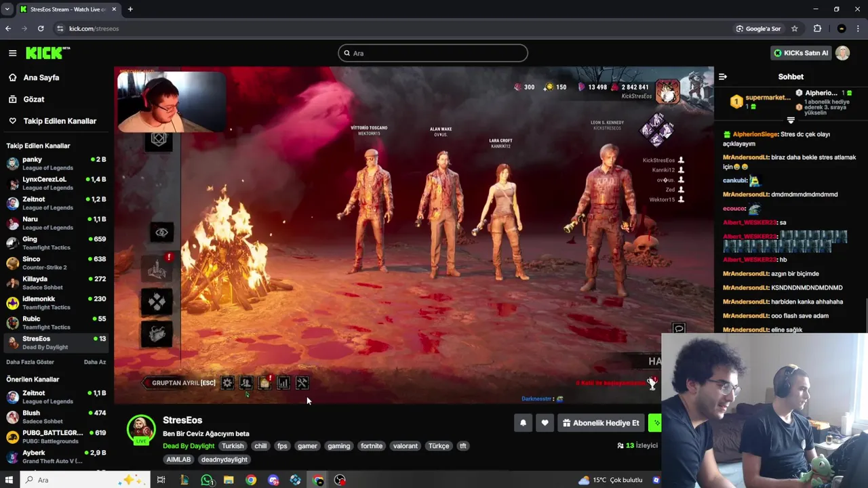Open browser extensions puzzle icon

point(817,28)
